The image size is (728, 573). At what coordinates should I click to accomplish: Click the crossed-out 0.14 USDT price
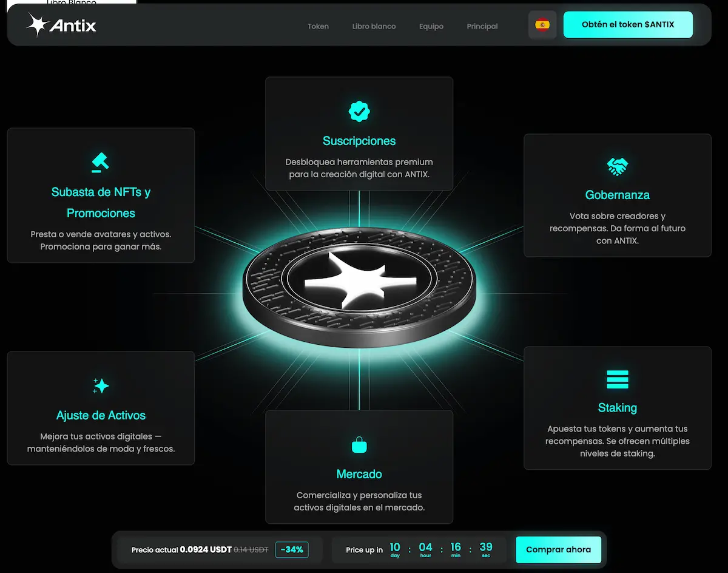(x=251, y=550)
